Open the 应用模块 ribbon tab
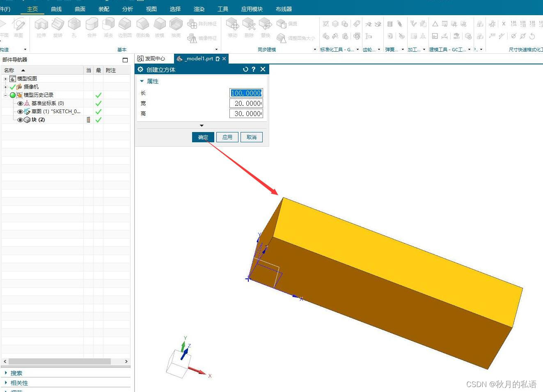This screenshot has width=543, height=392. point(252,9)
